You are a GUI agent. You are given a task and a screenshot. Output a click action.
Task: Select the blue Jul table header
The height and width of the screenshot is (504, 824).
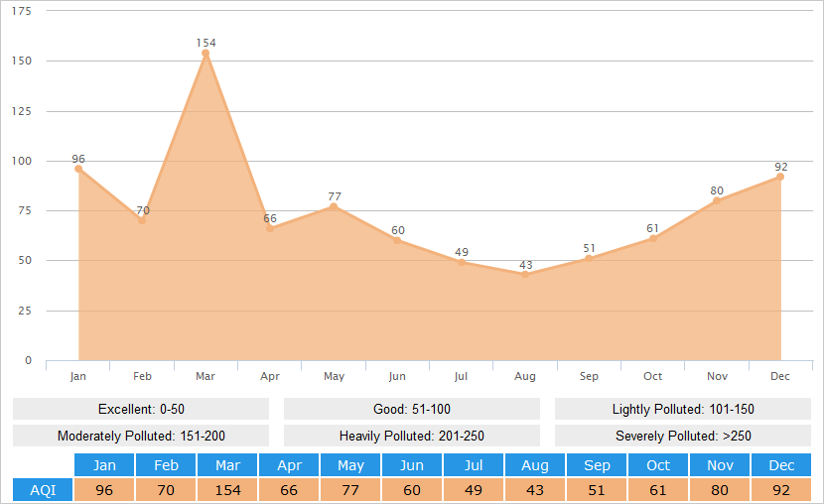[x=474, y=465]
